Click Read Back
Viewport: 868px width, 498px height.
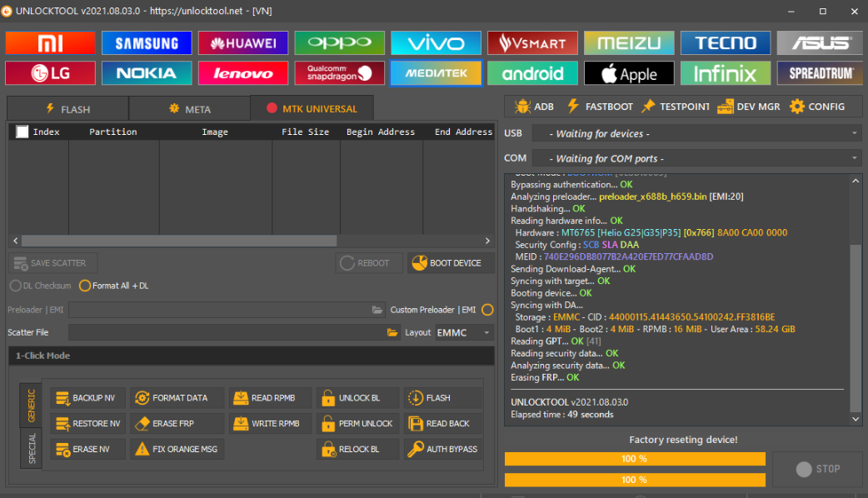pyautogui.click(x=443, y=423)
